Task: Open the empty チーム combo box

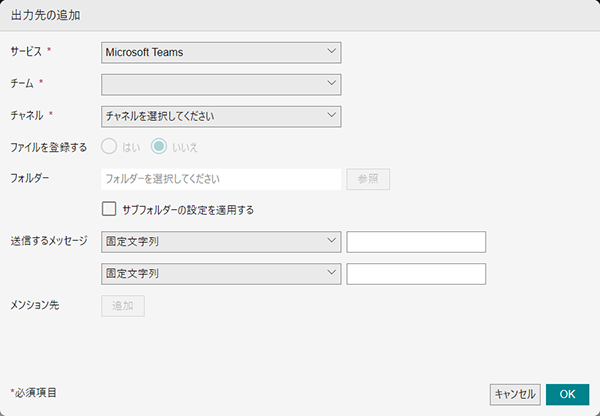Action: (221, 85)
